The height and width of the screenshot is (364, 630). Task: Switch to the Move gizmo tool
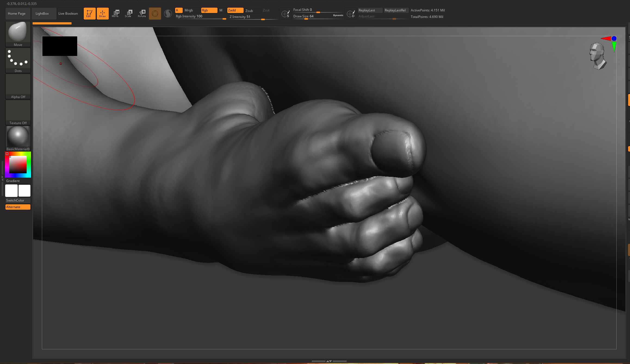click(116, 14)
